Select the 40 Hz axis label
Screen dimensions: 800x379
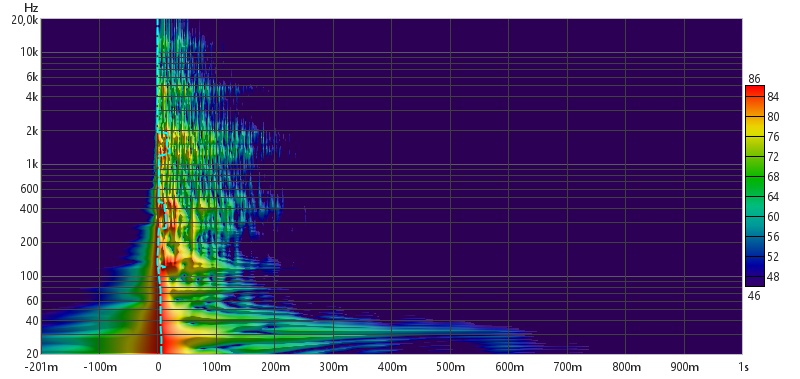pos(33,320)
